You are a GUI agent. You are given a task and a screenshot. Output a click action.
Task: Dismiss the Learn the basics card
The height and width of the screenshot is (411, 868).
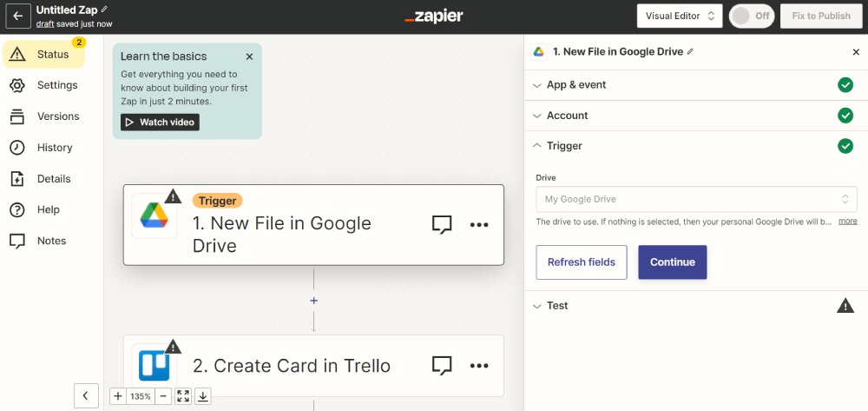coord(249,56)
